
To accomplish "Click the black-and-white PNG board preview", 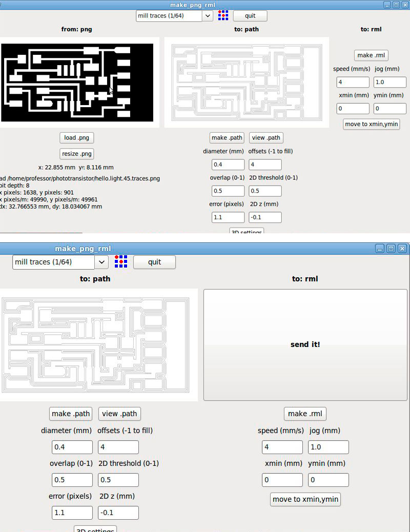I will pyautogui.click(x=77, y=83).
